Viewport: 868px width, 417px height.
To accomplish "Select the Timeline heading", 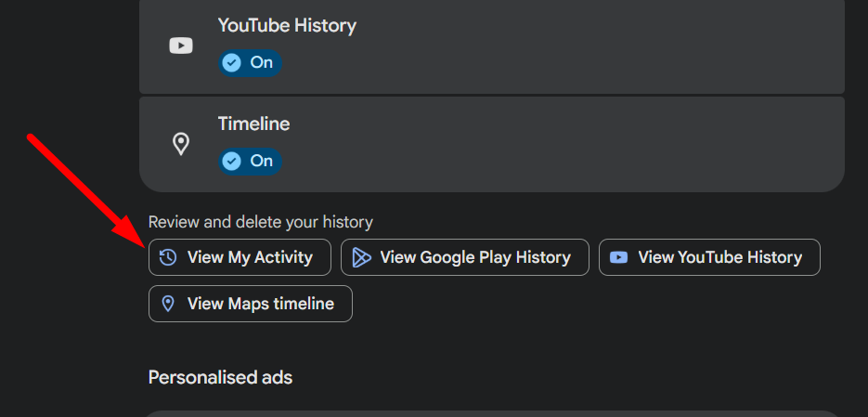I will tap(253, 124).
